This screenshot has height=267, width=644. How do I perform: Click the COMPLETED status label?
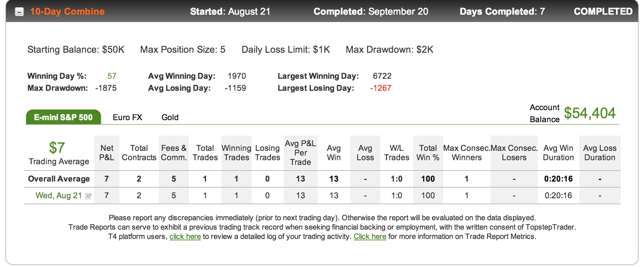click(603, 12)
